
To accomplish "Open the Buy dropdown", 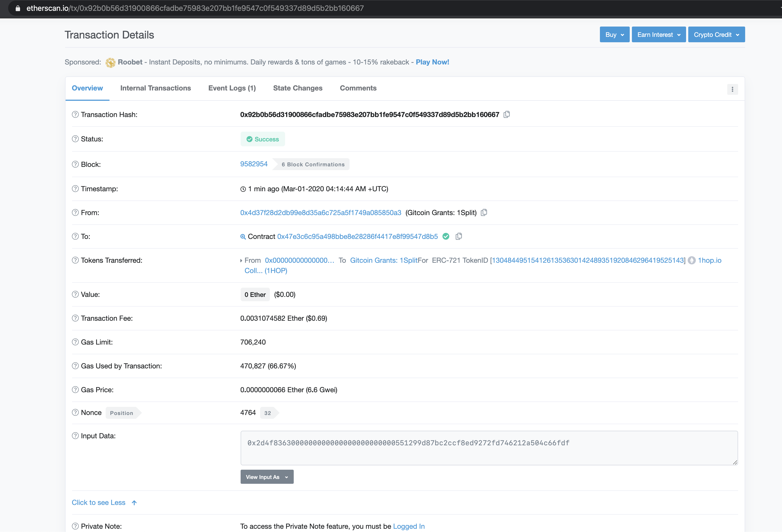I will pyautogui.click(x=614, y=35).
